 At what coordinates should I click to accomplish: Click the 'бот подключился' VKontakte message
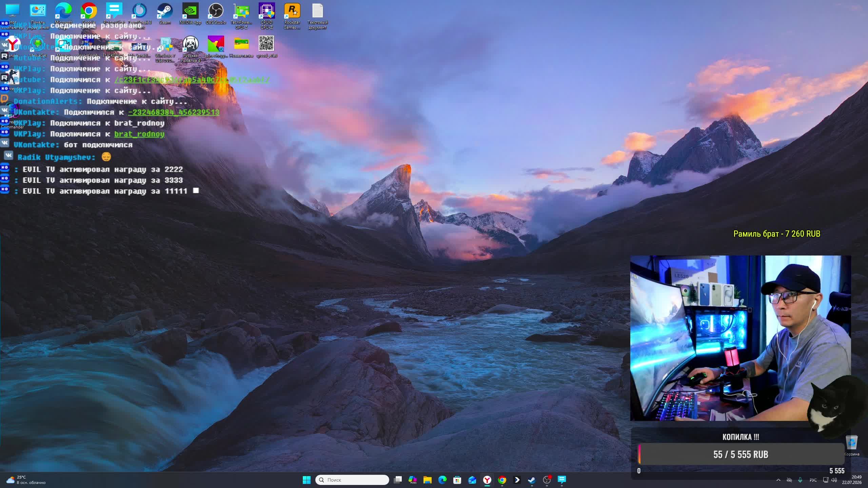[x=98, y=145]
